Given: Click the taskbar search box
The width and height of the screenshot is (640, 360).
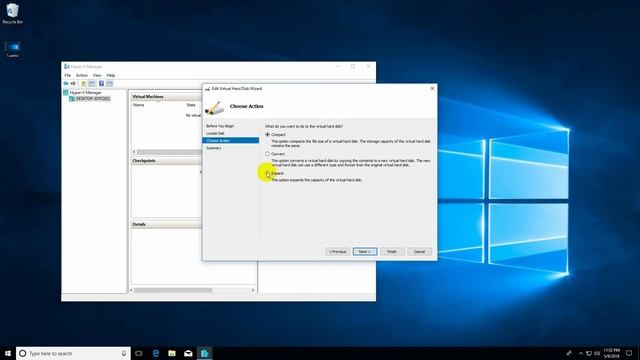Looking at the screenshot, I should 73,353.
